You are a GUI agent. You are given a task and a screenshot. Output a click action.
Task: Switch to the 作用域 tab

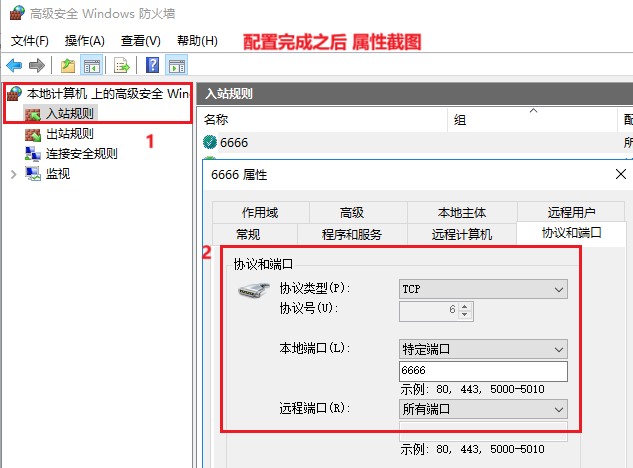(x=260, y=212)
